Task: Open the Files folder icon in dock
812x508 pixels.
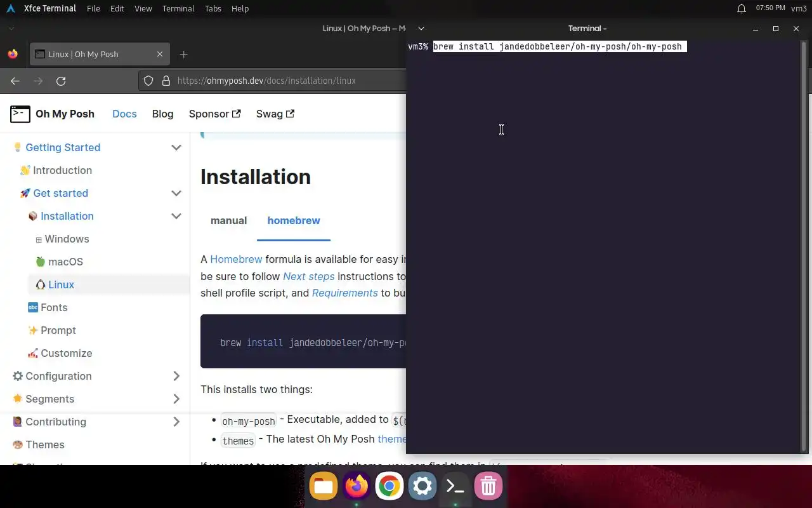Action: [x=324, y=486]
